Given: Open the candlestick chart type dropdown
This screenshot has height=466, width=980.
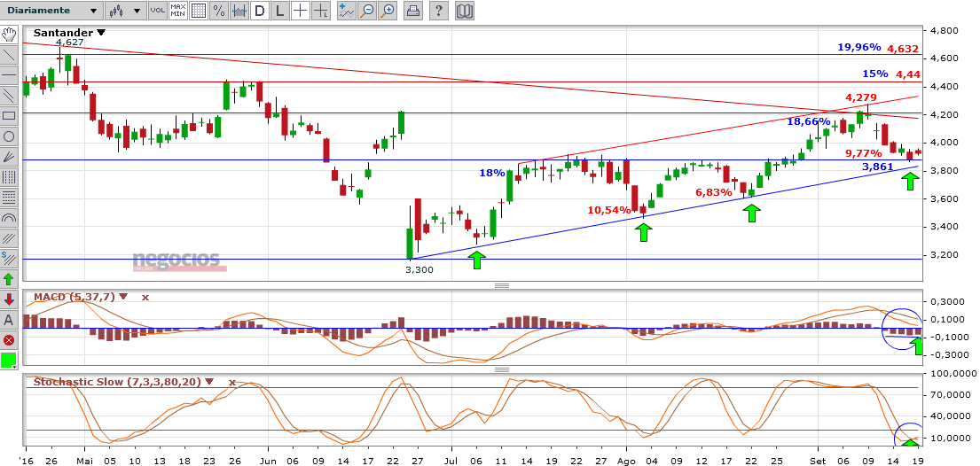Looking at the screenshot, I should (125, 11).
